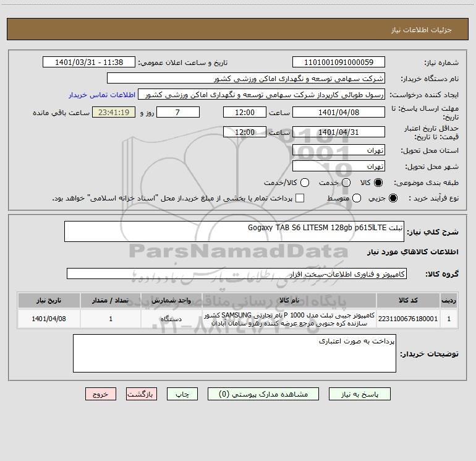Check the Islamic treasury documents payment checkbox
This screenshot has width=476, height=461.
[x=300, y=198]
